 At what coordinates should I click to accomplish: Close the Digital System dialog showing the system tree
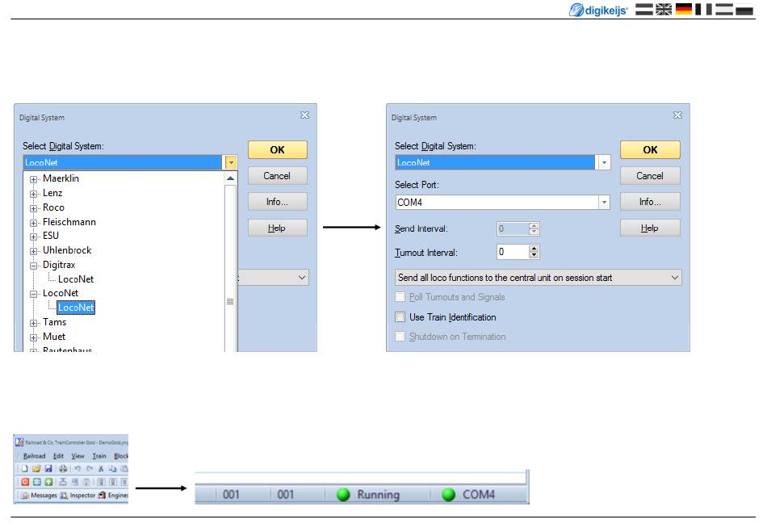tap(304, 115)
